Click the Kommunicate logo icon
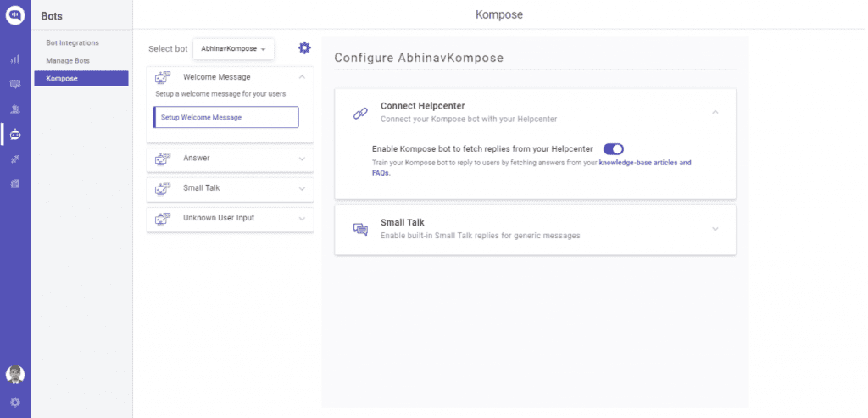The width and height of the screenshot is (868, 418). click(x=15, y=15)
